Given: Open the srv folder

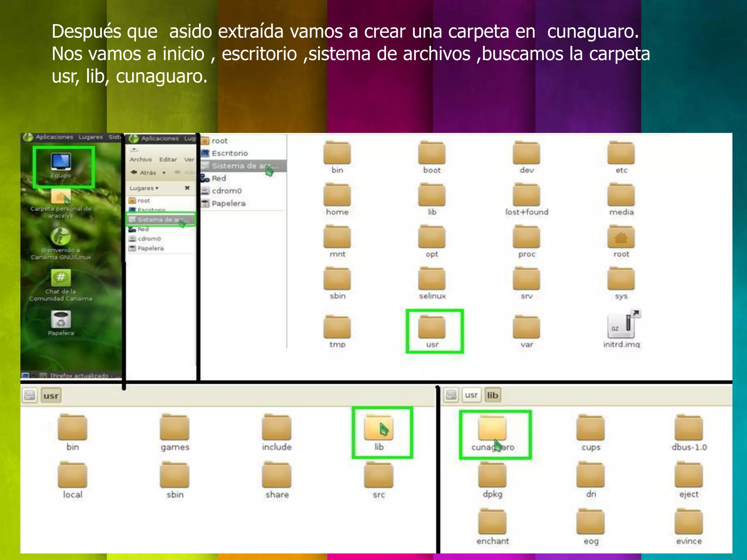Looking at the screenshot, I should coord(526,283).
